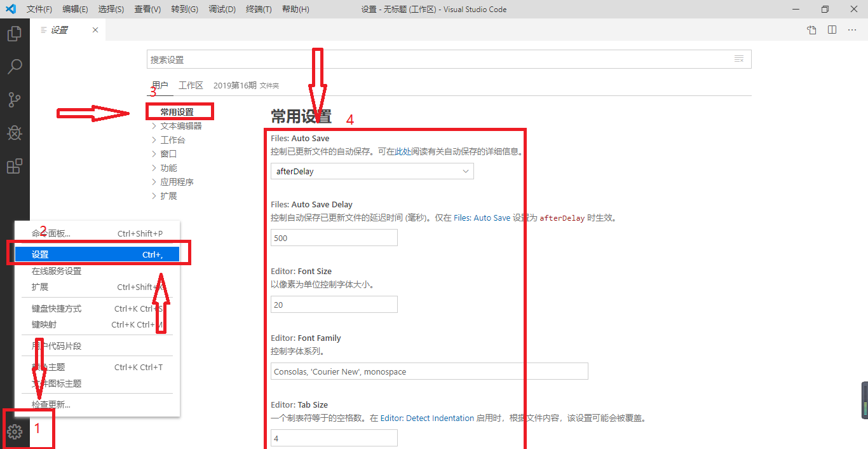Open the 文件(F) menu
The width and height of the screenshot is (868, 449).
[40, 10]
